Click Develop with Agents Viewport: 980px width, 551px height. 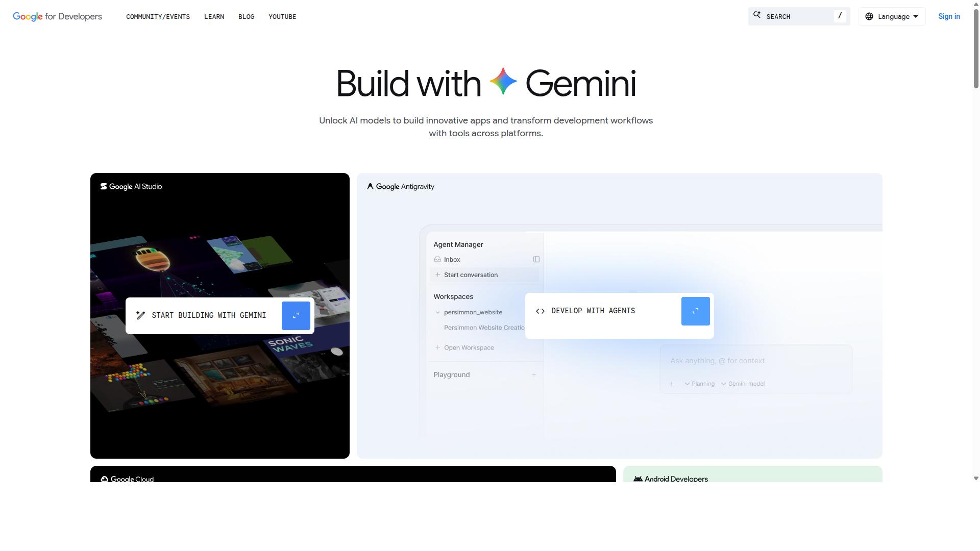(x=620, y=315)
